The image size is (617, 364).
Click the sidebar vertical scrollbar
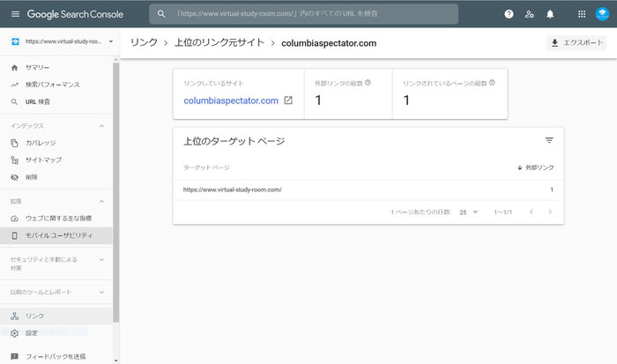115,193
